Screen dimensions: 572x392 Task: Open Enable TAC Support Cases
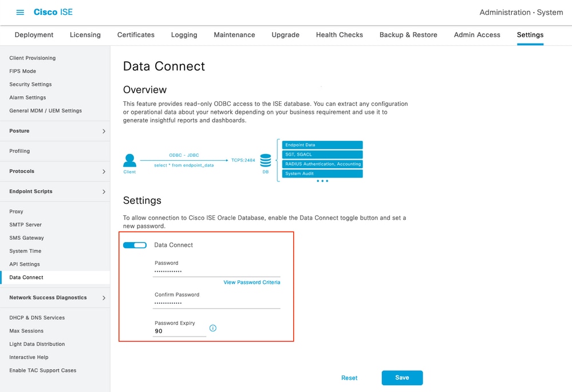pos(43,370)
